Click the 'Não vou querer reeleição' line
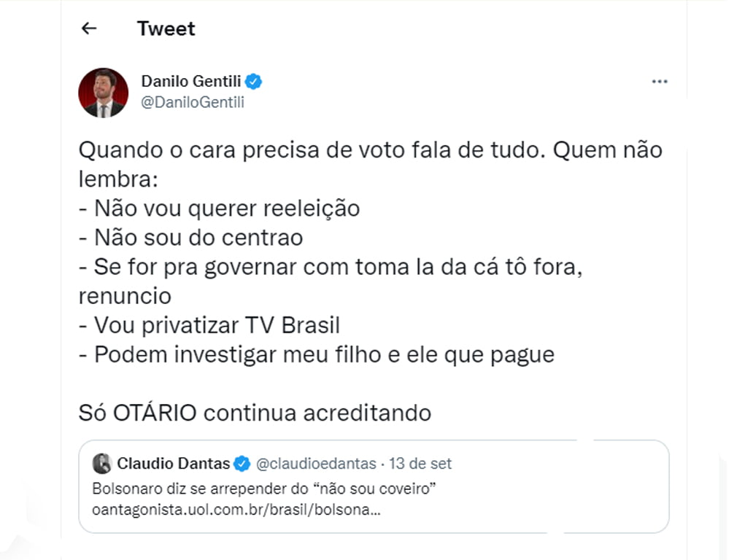 [219, 209]
